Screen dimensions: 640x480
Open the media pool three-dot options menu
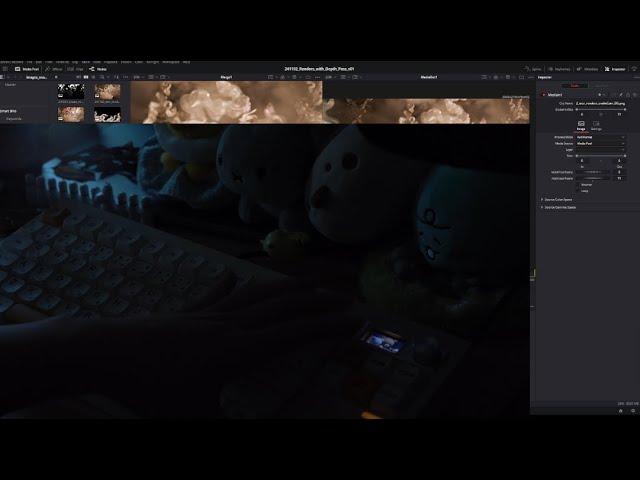coord(126,77)
